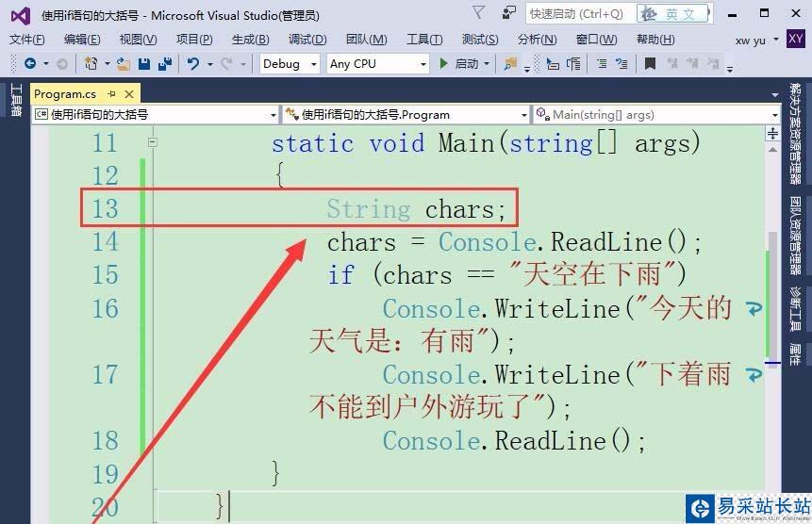Image resolution: width=812 pixels, height=524 pixels.
Task: Open the 帮助(H) menu
Action: [x=655, y=40]
